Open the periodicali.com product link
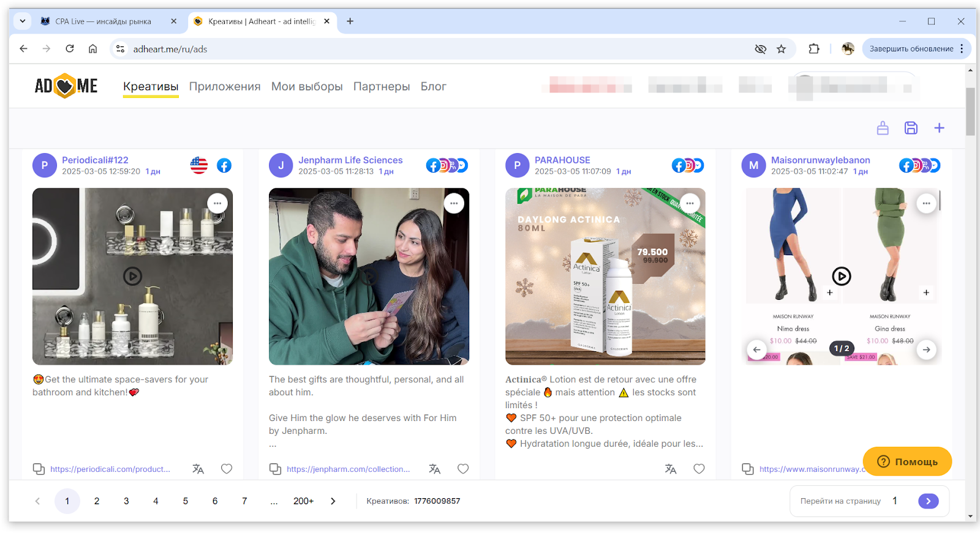The width and height of the screenshot is (980, 533). coord(110,469)
